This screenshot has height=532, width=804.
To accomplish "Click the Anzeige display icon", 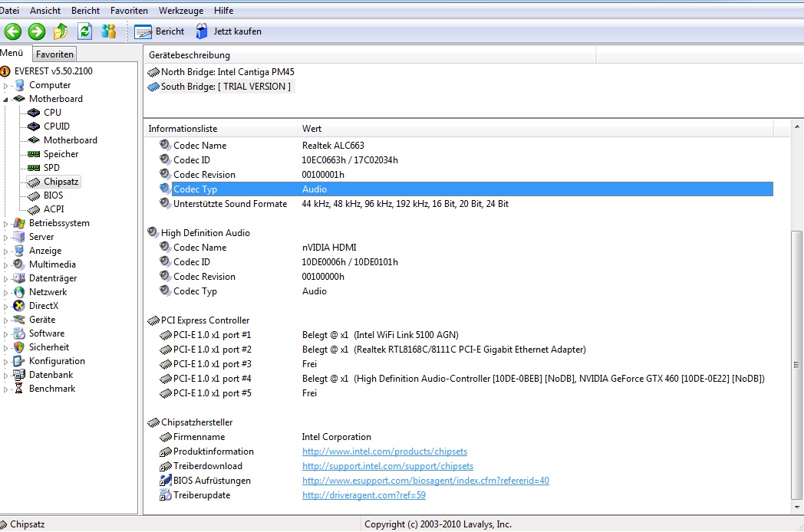I will point(19,251).
